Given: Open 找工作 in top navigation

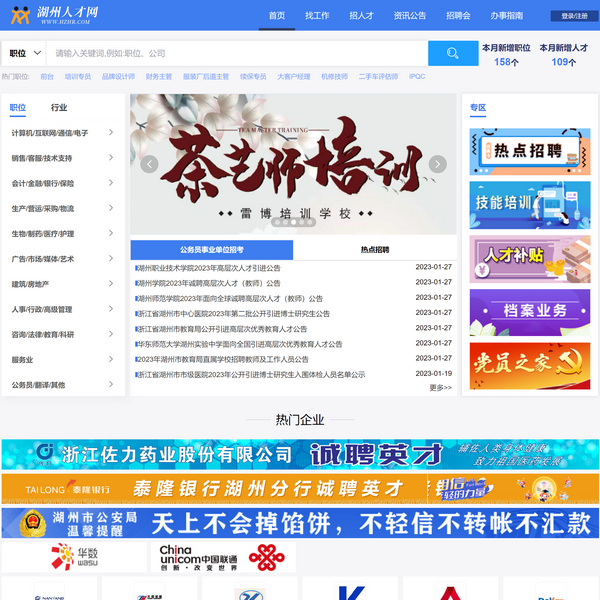Looking at the screenshot, I should [x=317, y=16].
